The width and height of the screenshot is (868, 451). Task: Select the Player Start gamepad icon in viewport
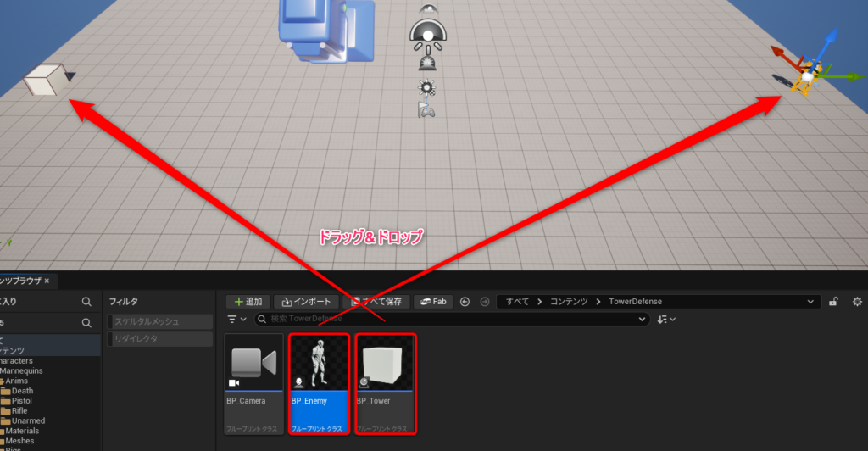(426, 109)
